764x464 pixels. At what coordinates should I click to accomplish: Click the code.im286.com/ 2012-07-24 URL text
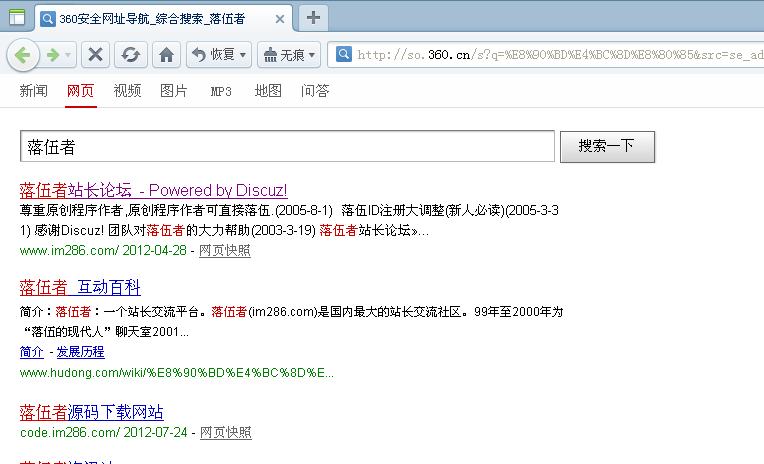click(x=104, y=432)
